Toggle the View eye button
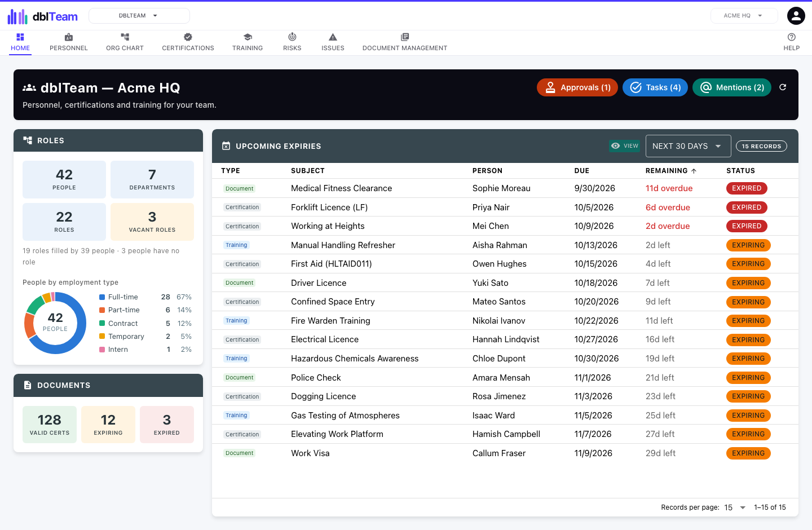Viewport: 812px width, 530px height. (x=625, y=146)
